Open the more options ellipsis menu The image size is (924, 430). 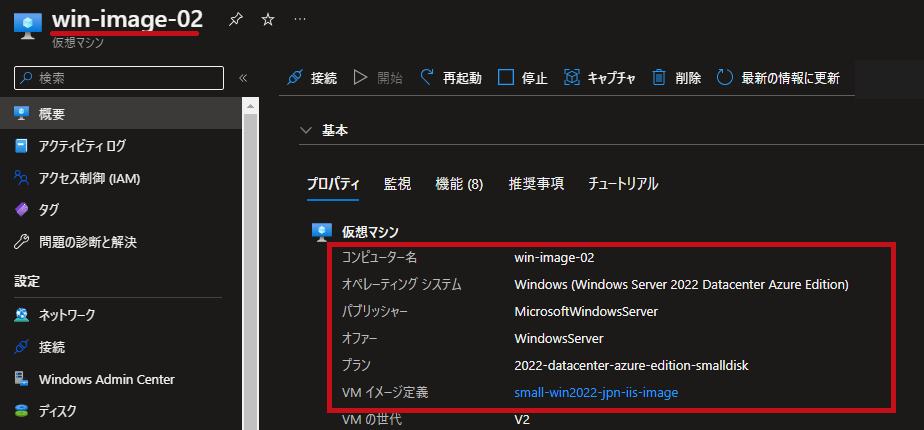(300, 19)
